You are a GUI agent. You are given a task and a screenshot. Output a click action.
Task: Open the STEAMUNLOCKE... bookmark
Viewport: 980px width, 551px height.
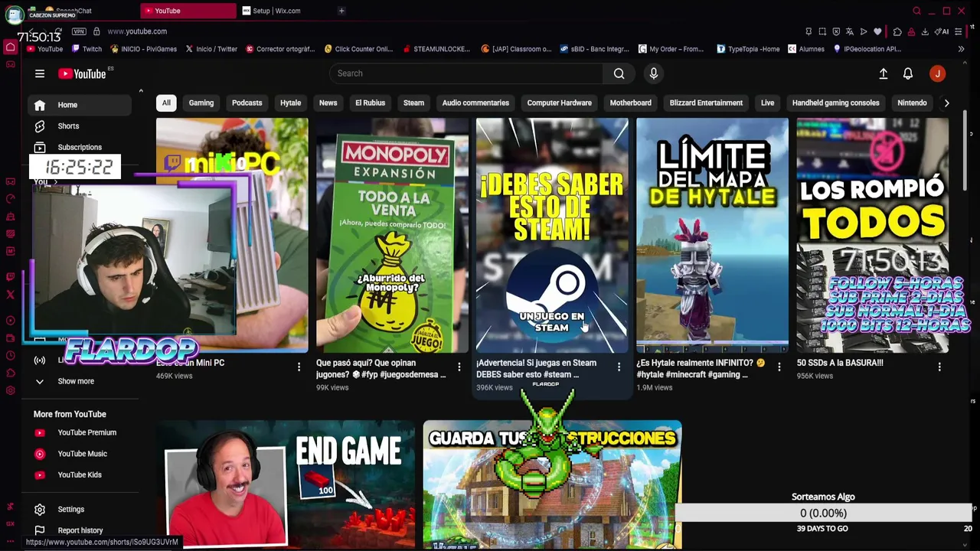tap(436, 49)
